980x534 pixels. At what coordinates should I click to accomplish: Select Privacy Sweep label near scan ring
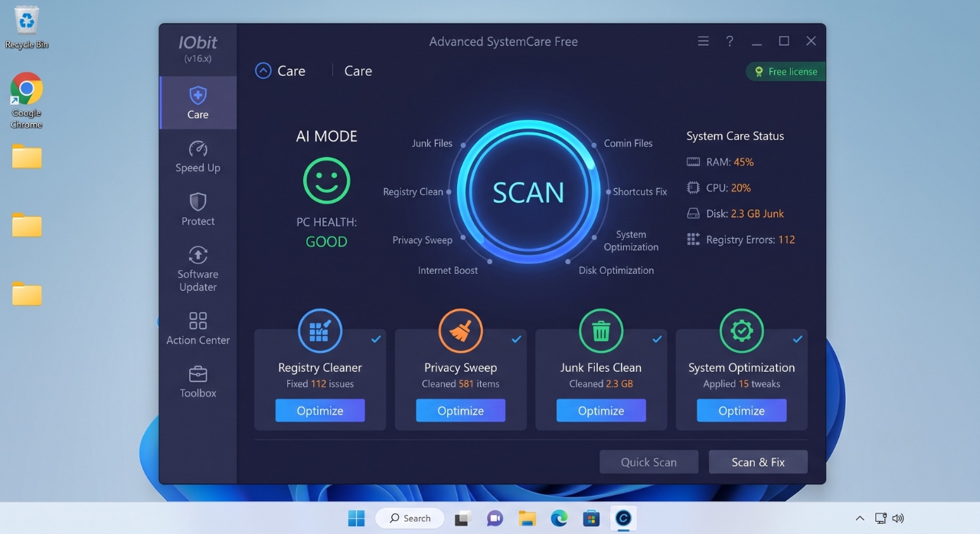pos(422,240)
